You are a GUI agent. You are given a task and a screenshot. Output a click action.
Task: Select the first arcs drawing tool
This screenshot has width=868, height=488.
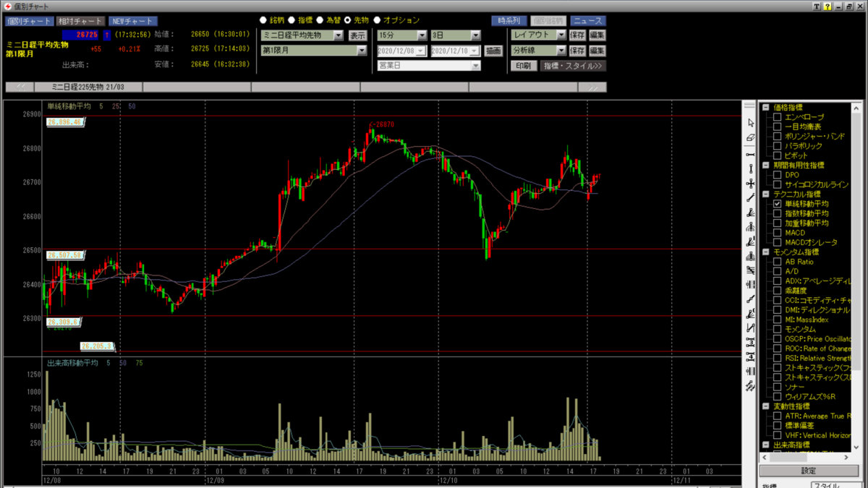(750, 226)
